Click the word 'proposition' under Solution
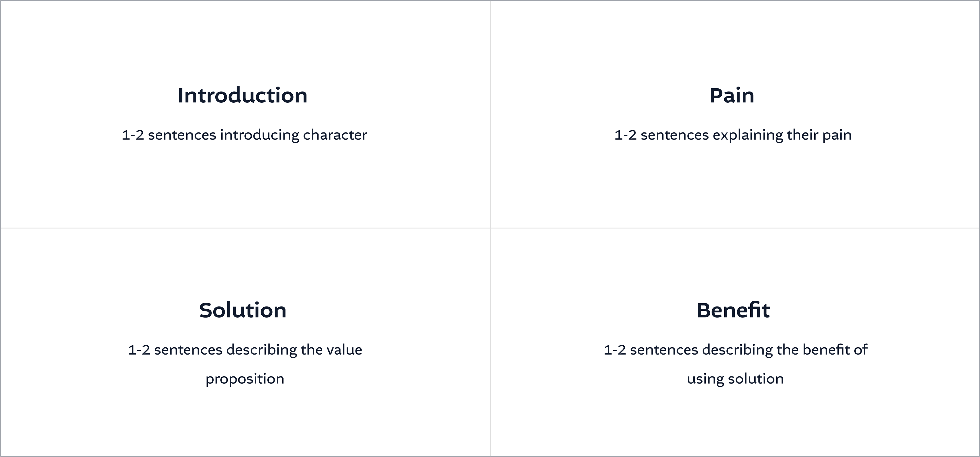980x457 pixels. click(245, 379)
